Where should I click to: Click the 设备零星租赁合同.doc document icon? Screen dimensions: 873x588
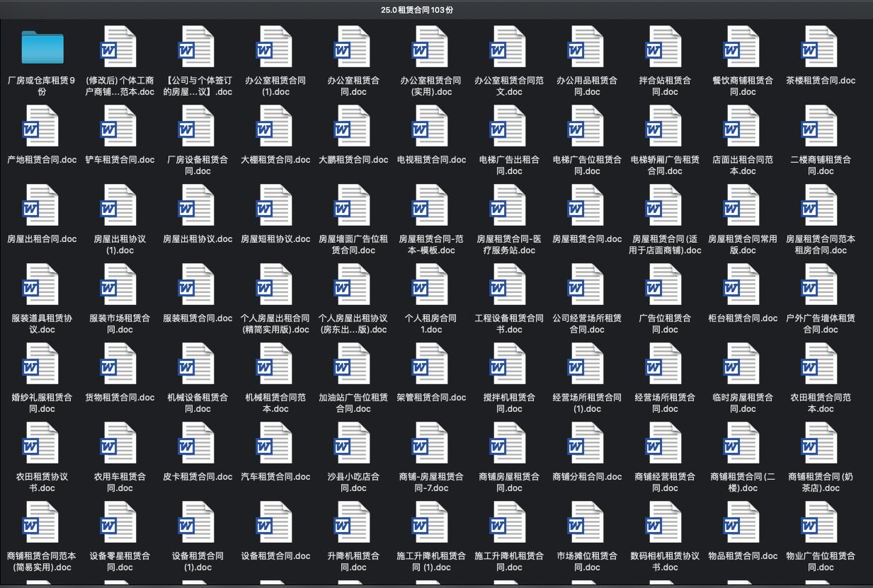tap(120, 522)
